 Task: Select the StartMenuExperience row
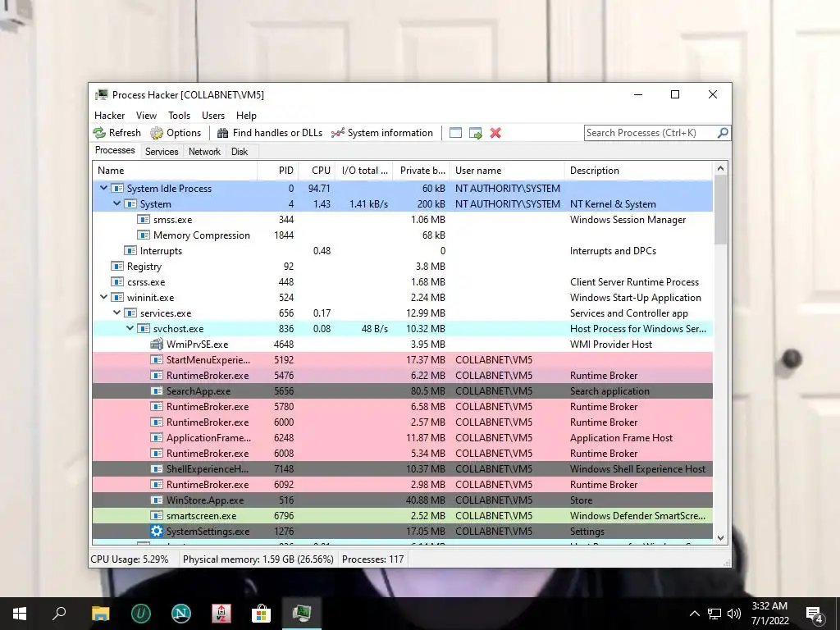(403, 360)
